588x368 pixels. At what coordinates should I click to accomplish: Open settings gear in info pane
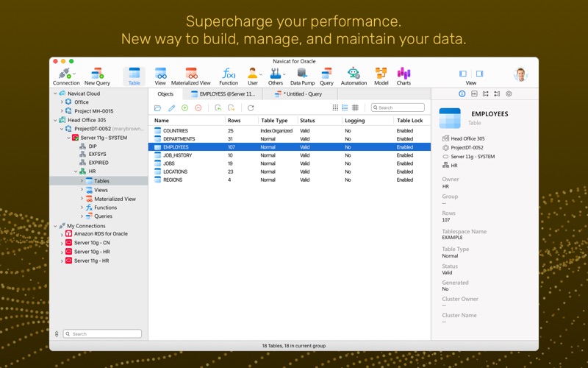[509, 94]
